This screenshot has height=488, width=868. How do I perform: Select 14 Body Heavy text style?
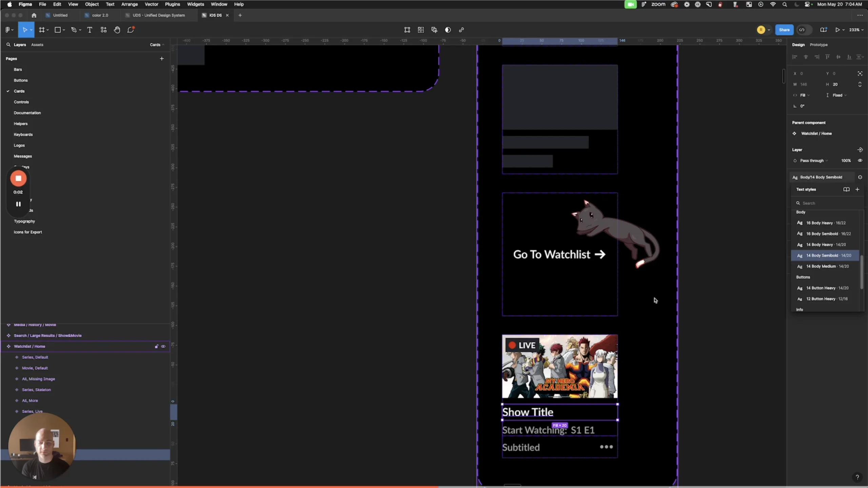click(826, 245)
